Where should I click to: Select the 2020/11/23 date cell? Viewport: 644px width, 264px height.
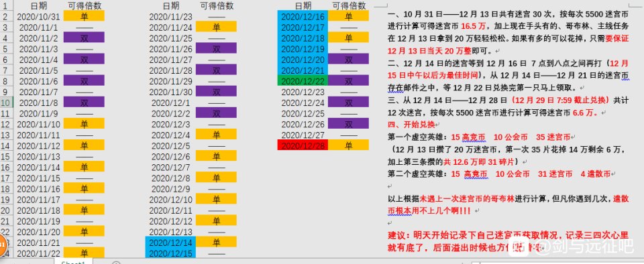point(170,16)
